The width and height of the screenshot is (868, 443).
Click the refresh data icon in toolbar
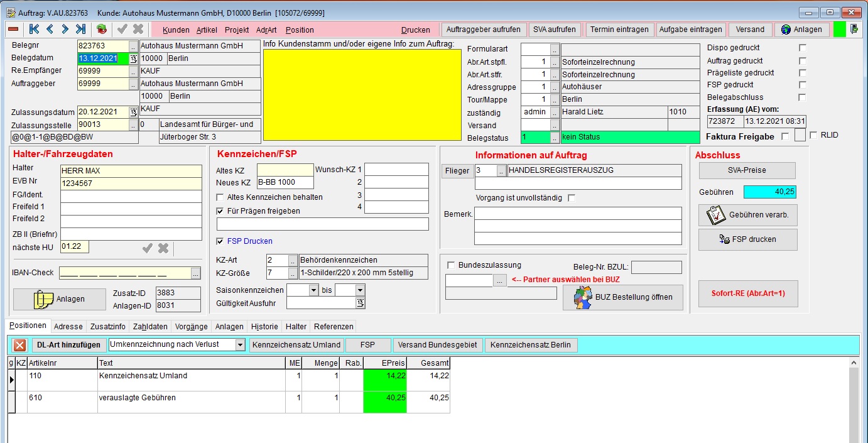(102, 29)
